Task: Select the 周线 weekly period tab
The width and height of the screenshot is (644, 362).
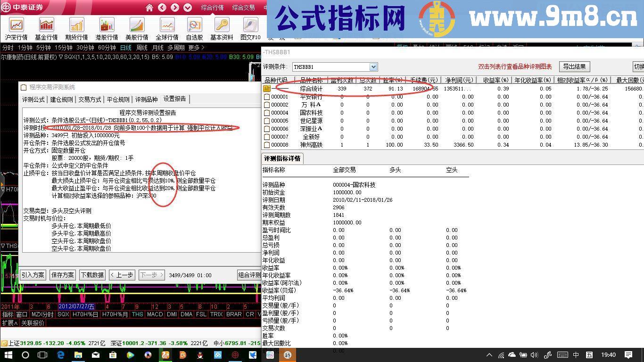Action: pyautogui.click(x=141, y=47)
